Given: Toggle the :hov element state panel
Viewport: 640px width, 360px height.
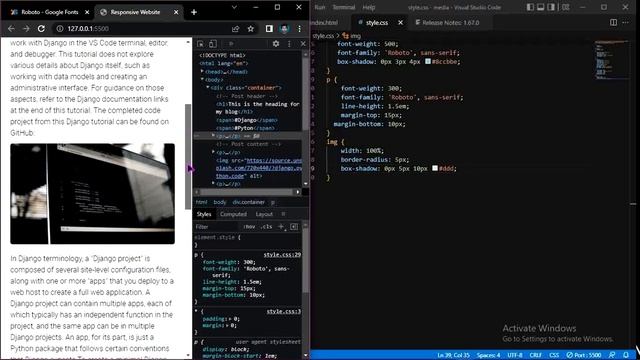Looking at the screenshot, I should [249, 227].
